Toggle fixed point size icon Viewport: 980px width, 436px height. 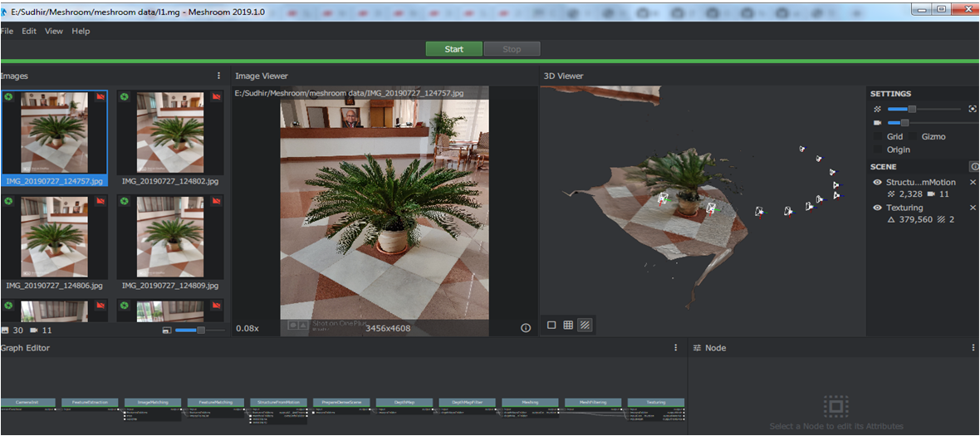click(973, 109)
